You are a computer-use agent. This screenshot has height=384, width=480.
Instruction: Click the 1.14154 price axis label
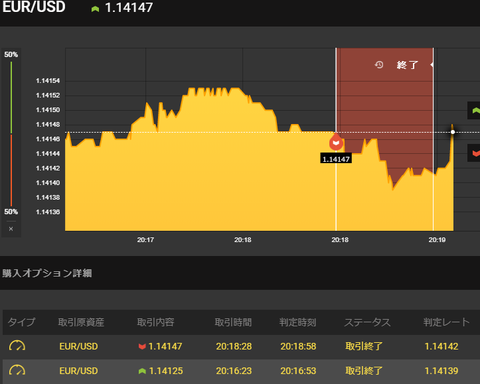[48, 81]
